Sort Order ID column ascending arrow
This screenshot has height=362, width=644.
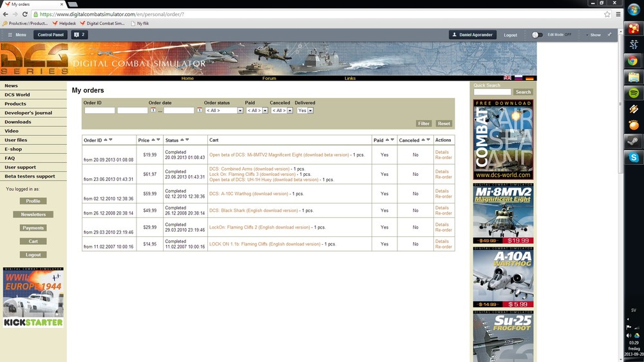106,140
